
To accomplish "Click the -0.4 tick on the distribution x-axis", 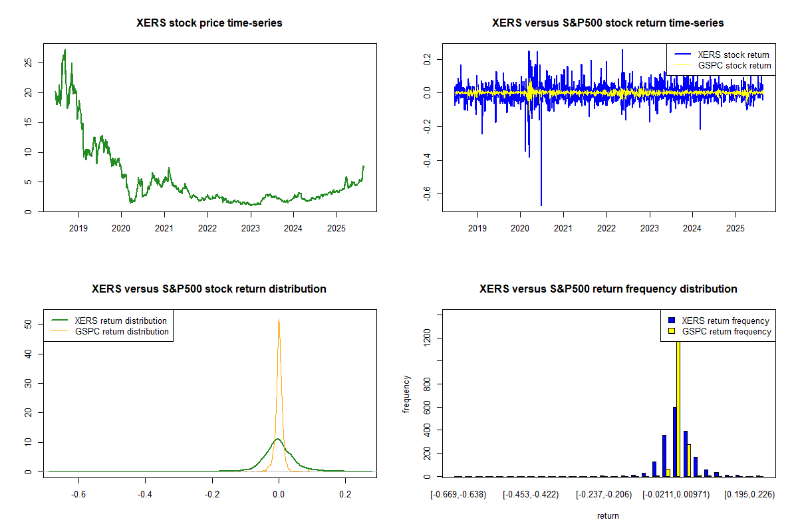I will tap(146, 495).
